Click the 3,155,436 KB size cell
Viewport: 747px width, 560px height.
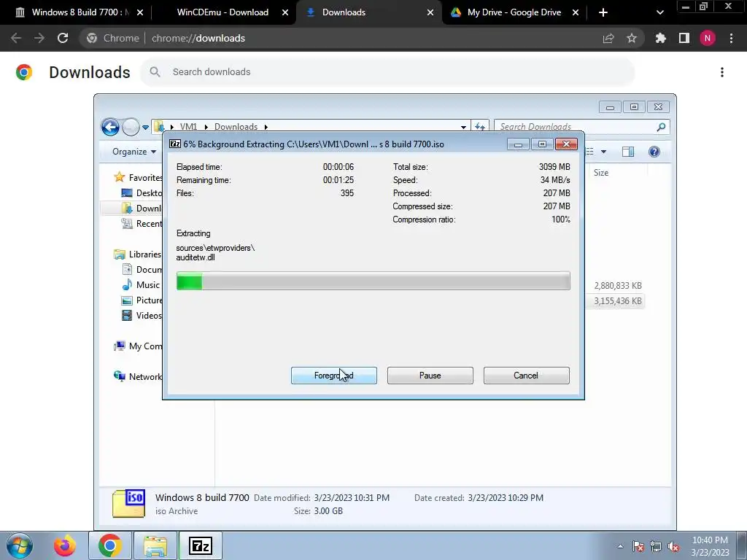pyautogui.click(x=617, y=301)
